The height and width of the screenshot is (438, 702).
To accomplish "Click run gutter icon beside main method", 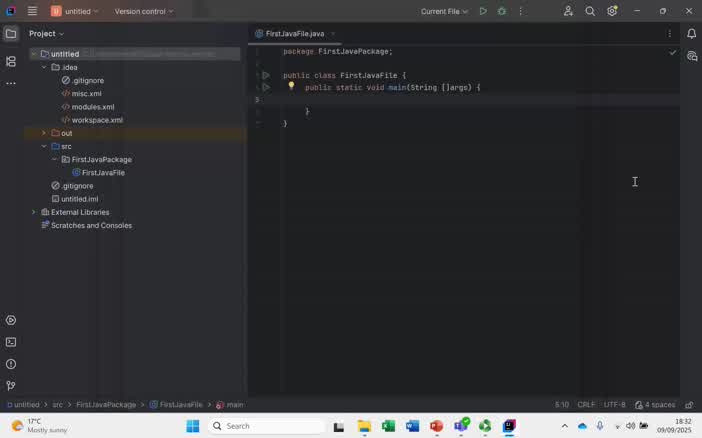I will [266, 87].
